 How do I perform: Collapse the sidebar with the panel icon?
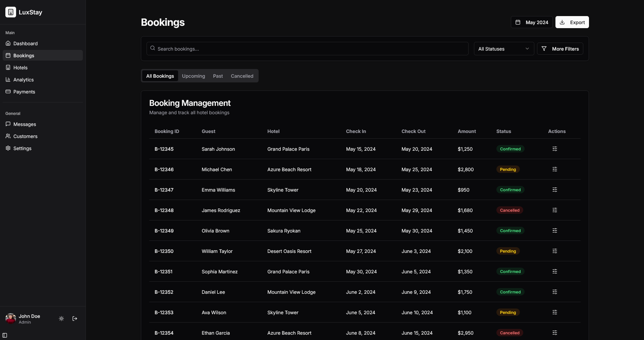pyautogui.click(x=5, y=335)
